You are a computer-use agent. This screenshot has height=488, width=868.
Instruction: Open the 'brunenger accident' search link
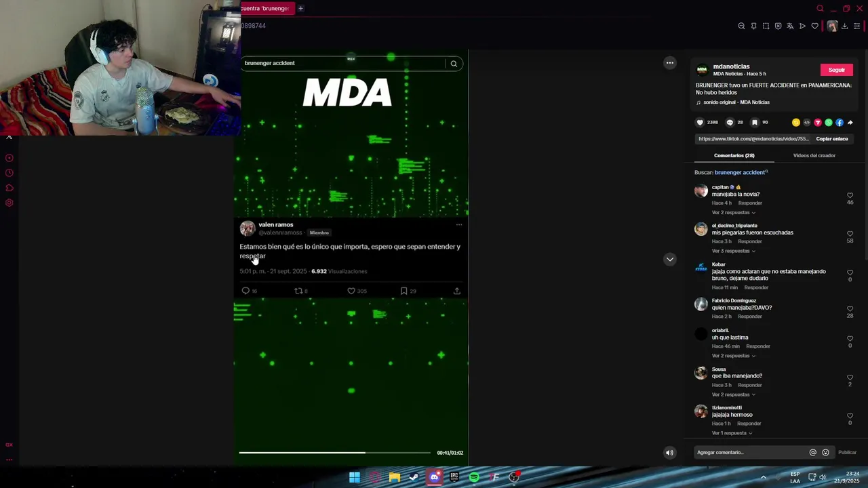pyautogui.click(x=741, y=172)
